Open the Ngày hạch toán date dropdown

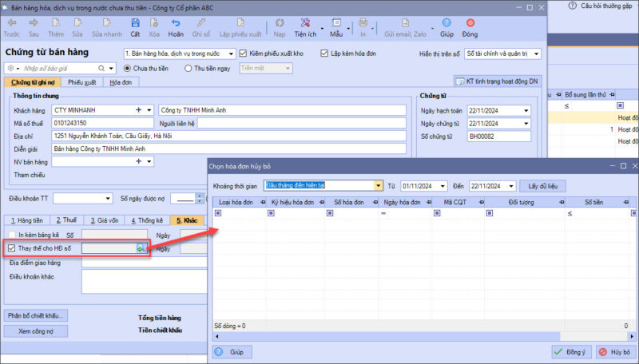526,110
